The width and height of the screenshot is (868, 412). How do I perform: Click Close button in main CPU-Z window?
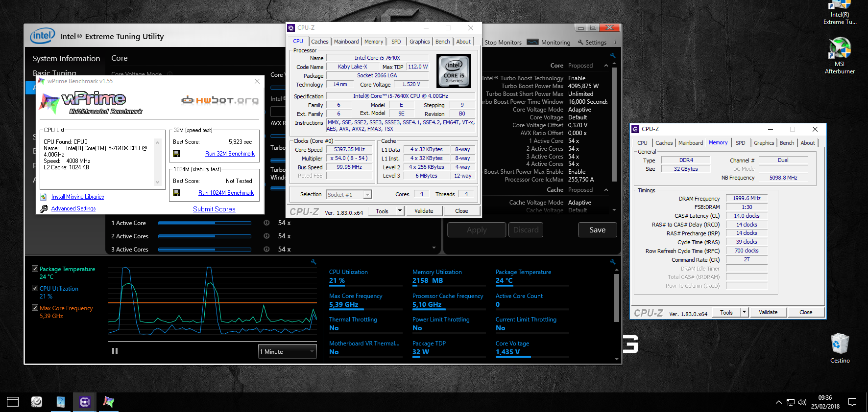pos(461,211)
